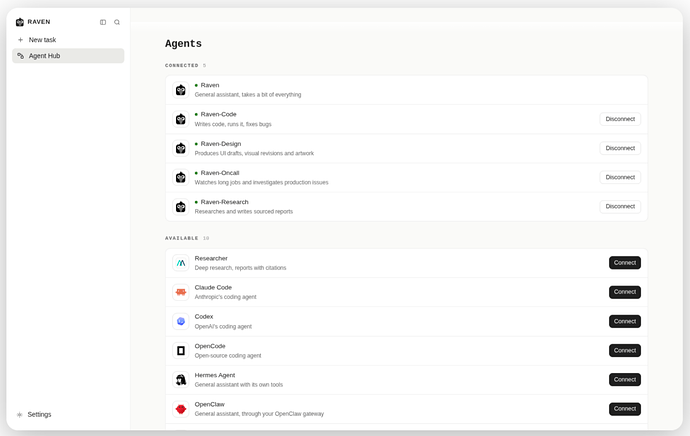
Task: Connect the Claude Code agent
Action: coord(625,292)
